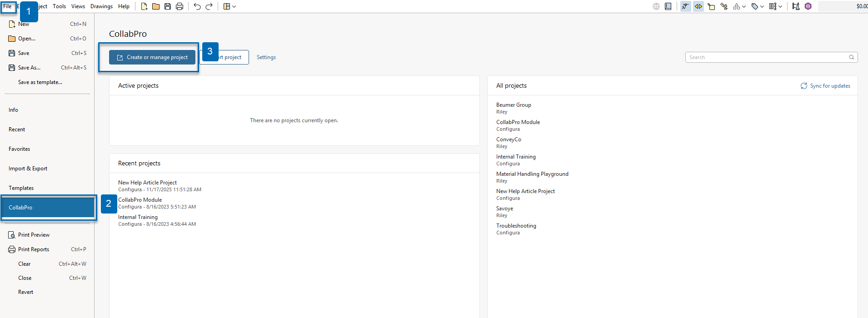Screen dimensions: 868x318
Task: Click the purple hexagon icon
Action: point(808,6)
